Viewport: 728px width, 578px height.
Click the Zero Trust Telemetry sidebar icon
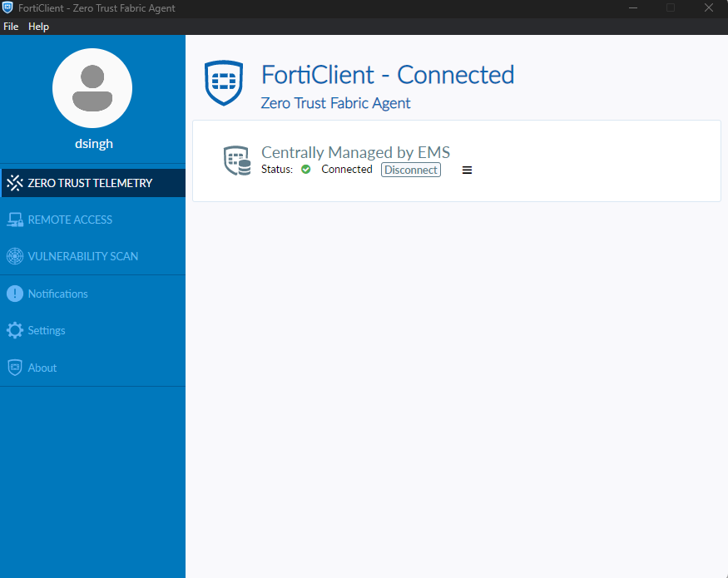click(x=15, y=183)
